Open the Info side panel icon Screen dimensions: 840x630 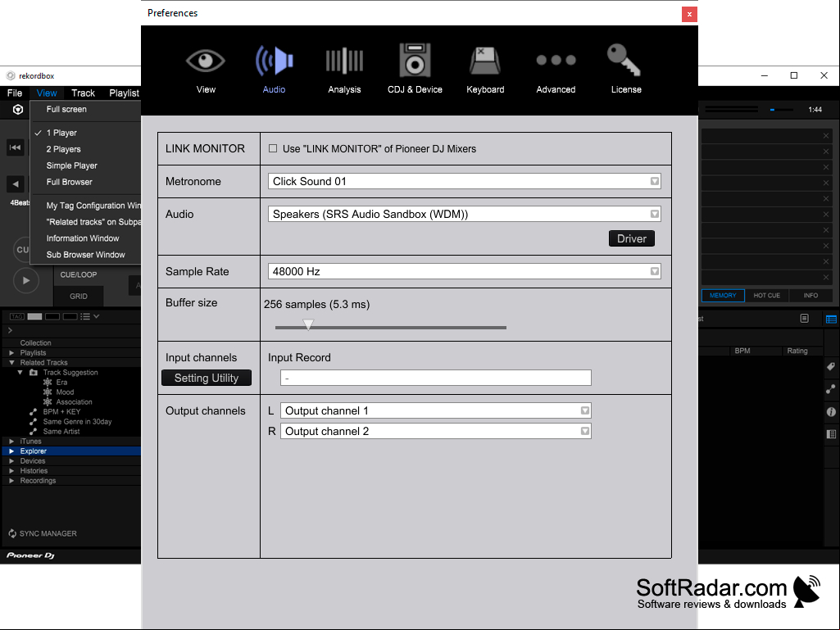pyautogui.click(x=831, y=412)
